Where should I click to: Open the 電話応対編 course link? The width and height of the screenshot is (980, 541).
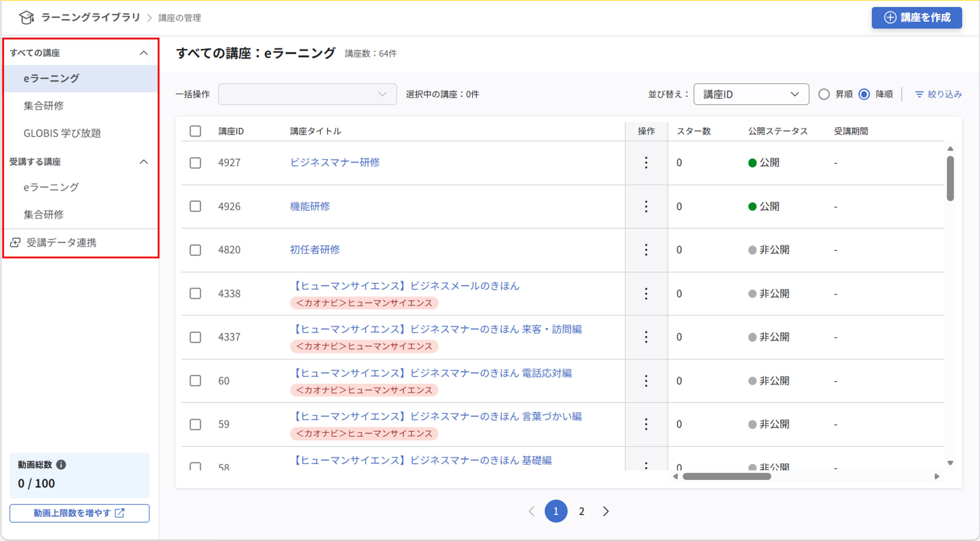[x=431, y=373]
